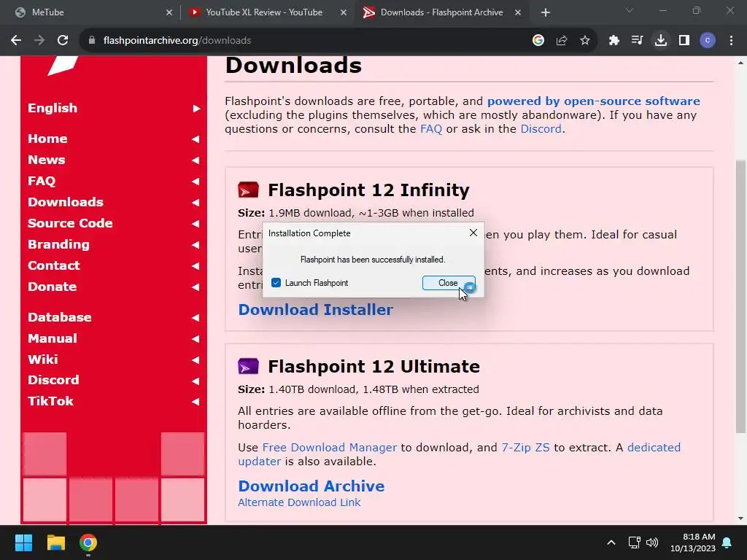
Task: Close the YouTube XL Review tab
Action: pos(344,12)
